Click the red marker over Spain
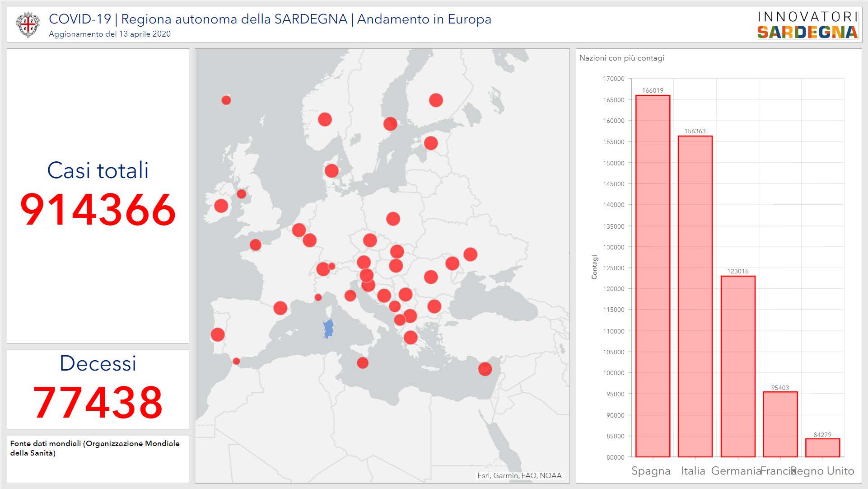 pos(280,308)
